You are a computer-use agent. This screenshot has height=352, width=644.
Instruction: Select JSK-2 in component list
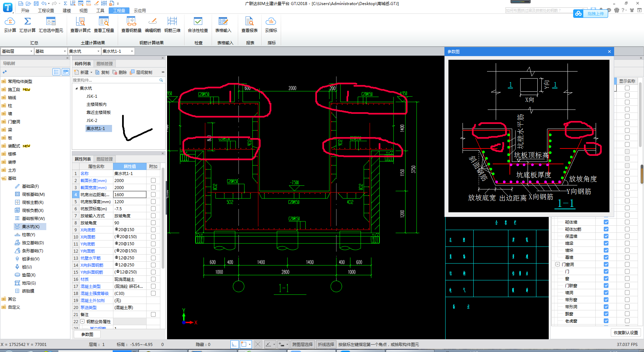click(x=92, y=120)
